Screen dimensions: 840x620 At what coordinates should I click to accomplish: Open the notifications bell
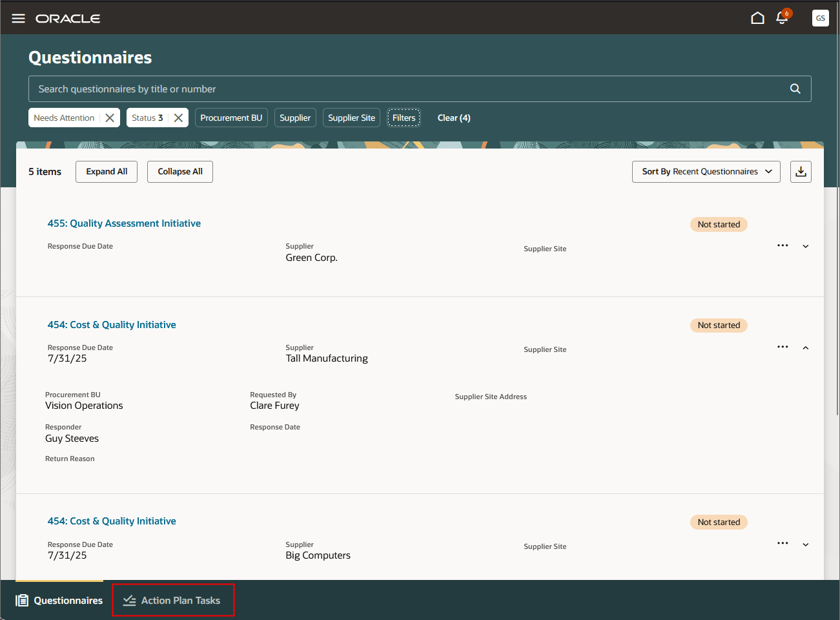pyautogui.click(x=783, y=17)
